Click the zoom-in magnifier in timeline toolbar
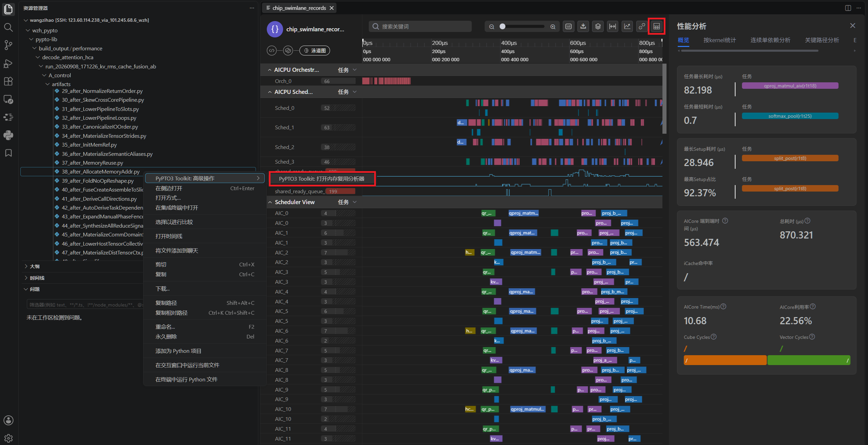The height and width of the screenshot is (445, 868). [x=553, y=27]
